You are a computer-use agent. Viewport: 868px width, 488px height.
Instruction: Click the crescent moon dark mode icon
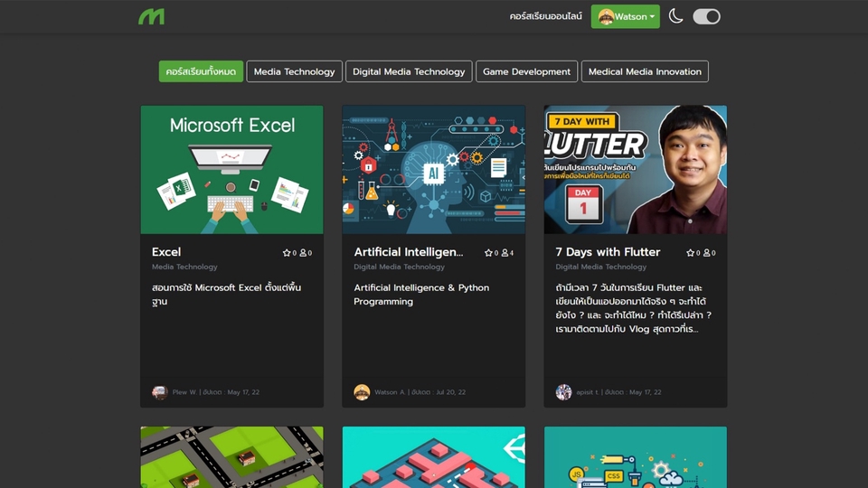coord(675,16)
